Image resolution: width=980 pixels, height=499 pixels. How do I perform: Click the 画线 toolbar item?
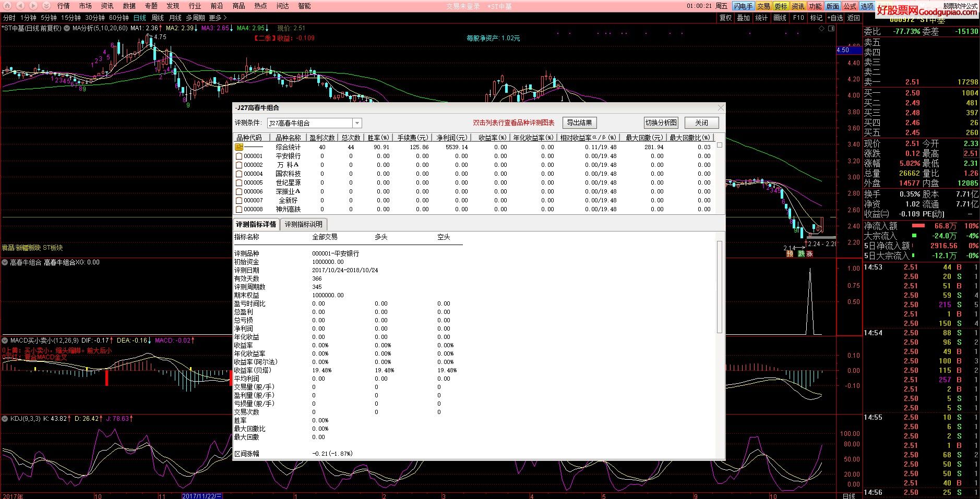tap(780, 18)
